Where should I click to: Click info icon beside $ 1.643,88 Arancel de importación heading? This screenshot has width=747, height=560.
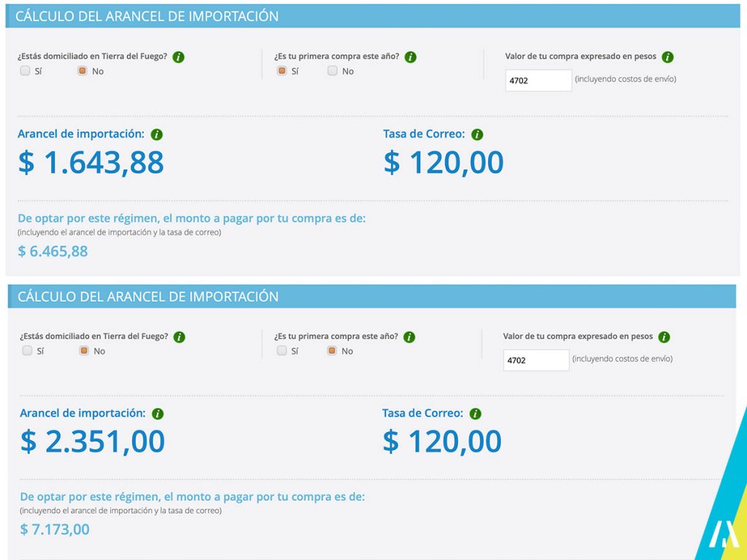157,135
